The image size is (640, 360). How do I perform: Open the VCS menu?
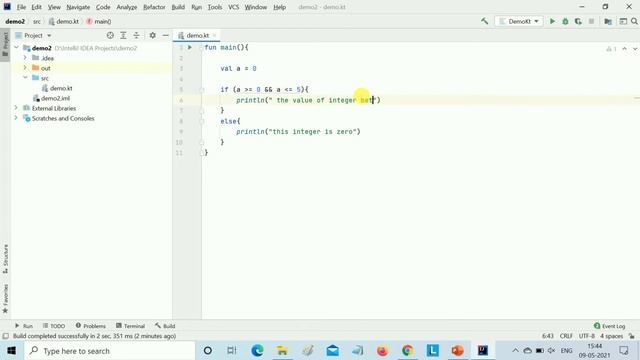pyautogui.click(x=233, y=7)
